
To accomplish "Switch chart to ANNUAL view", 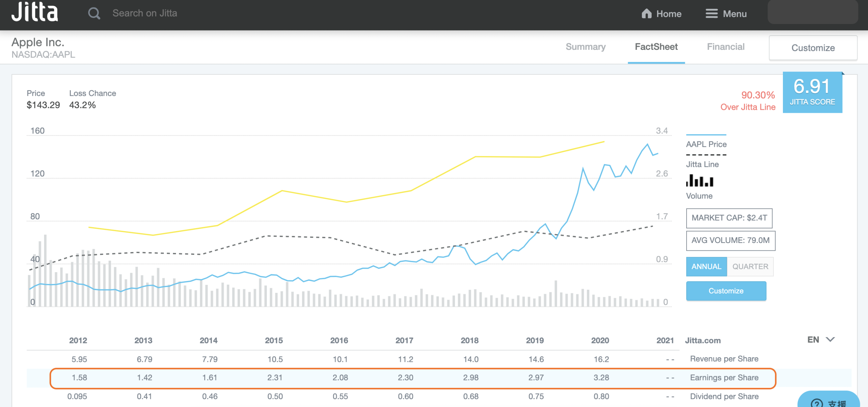I will (x=706, y=267).
